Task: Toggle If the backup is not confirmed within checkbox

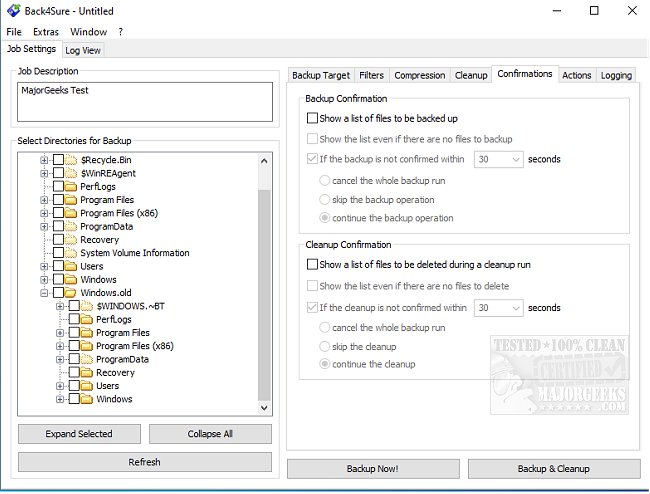Action: click(x=312, y=159)
